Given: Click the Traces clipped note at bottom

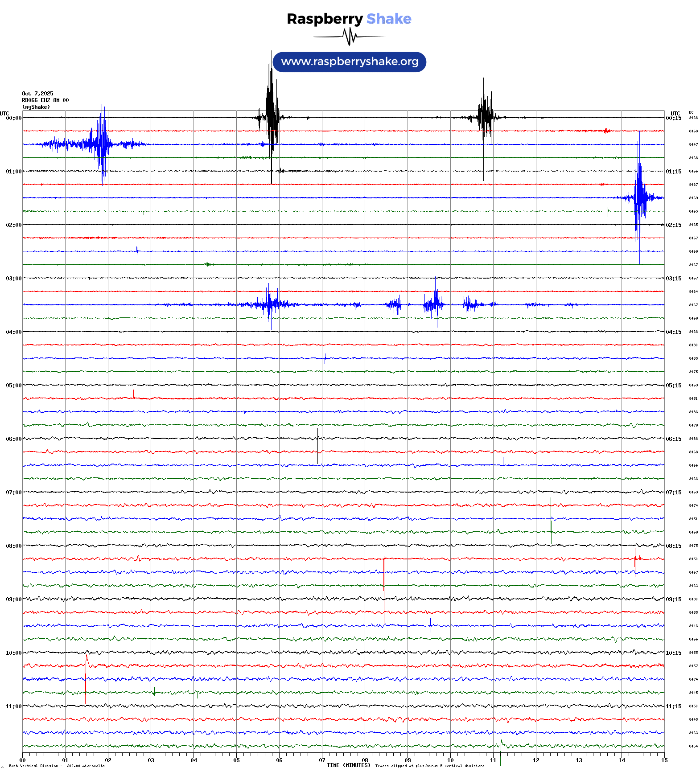Looking at the screenshot, I should pyautogui.click(x=429, y=766).
